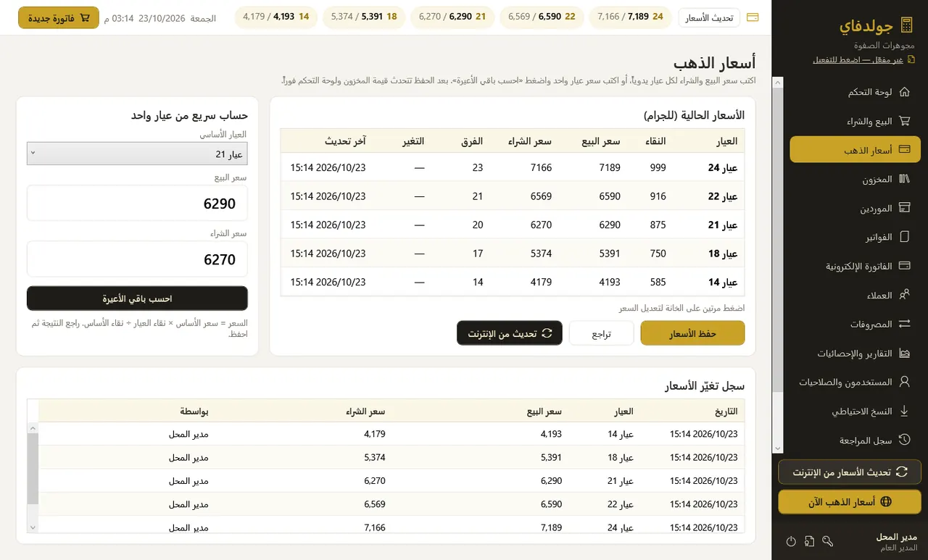Click the down arrow of the price log scrollbar
Viewport: 928px width, 560px height.
(x=33, y=527)
